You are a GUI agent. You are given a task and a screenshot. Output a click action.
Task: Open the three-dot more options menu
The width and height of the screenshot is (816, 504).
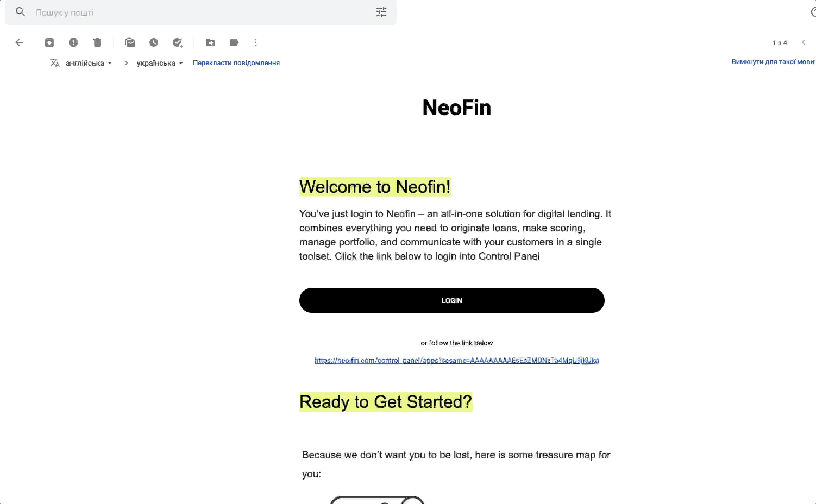coord(256,42)
